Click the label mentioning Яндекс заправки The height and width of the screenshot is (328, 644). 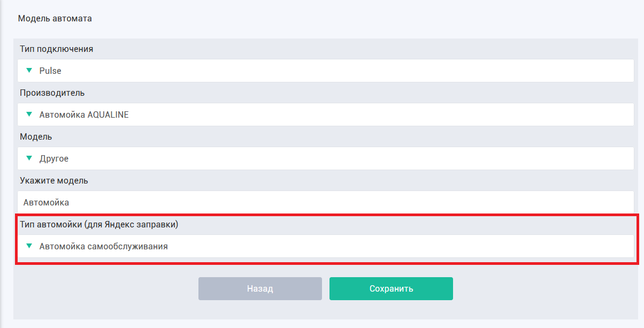(x=99, y=224)
